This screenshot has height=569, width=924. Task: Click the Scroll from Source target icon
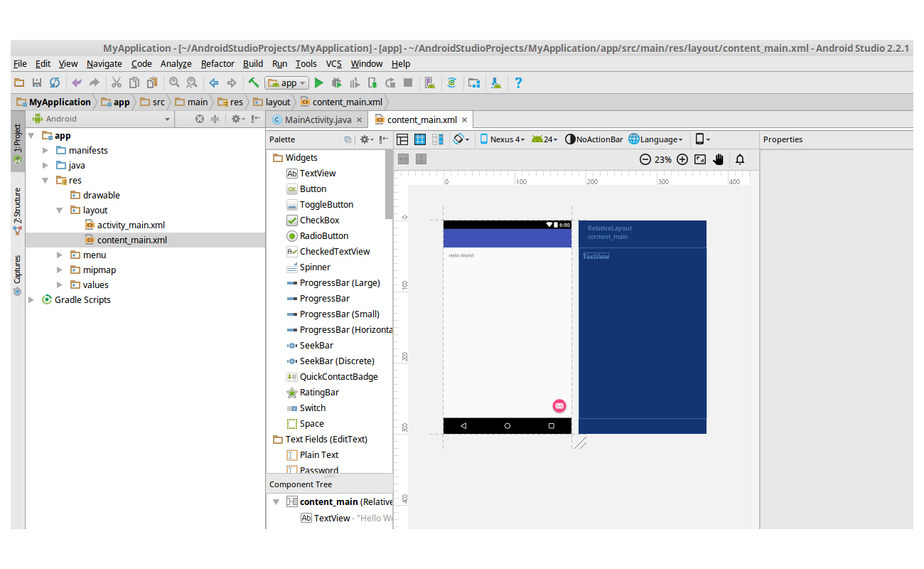tap(200, 119)
